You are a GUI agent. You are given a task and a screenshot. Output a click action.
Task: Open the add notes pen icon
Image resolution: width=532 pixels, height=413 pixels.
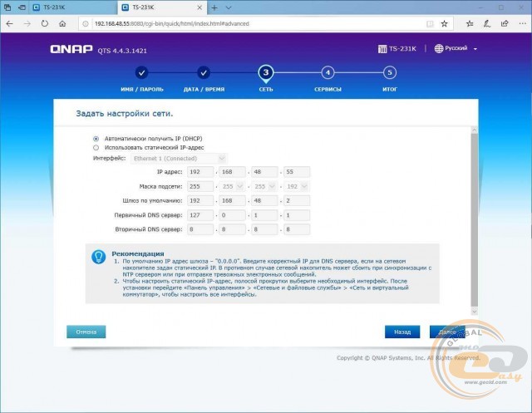click(x=487, y=24)
